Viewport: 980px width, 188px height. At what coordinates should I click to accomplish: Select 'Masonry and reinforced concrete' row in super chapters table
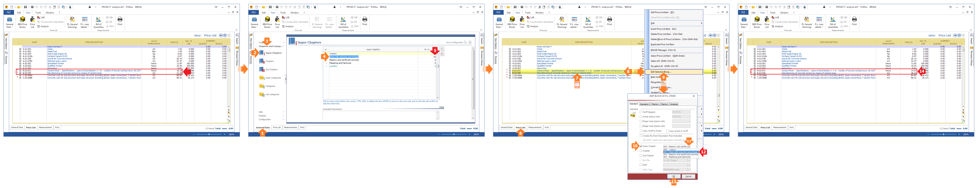[380, 60]
